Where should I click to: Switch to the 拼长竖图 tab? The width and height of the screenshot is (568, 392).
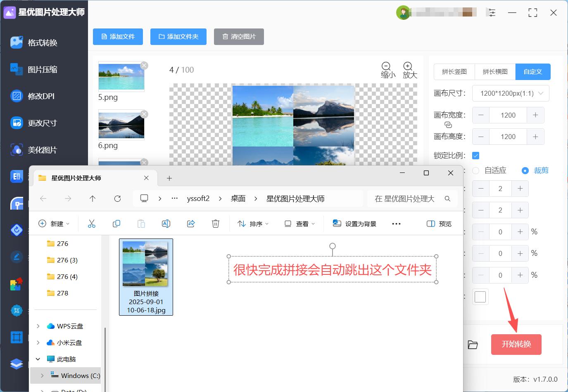tap(454, 71)
